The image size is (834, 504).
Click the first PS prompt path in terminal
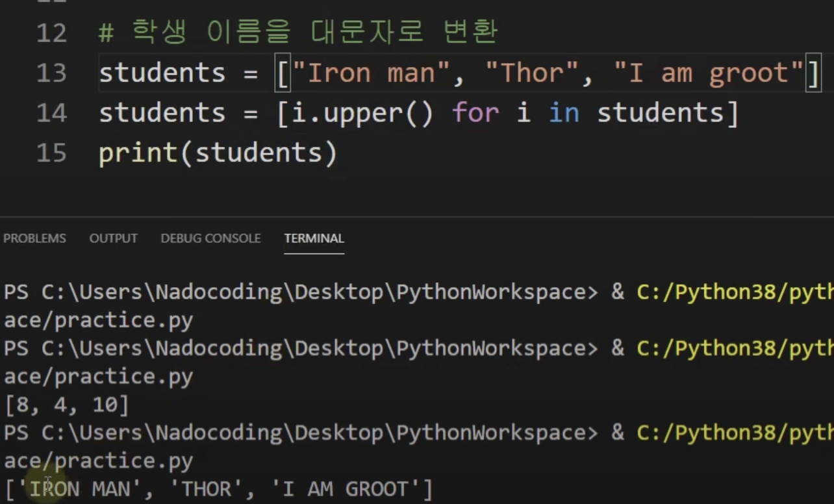click(318, 292)
